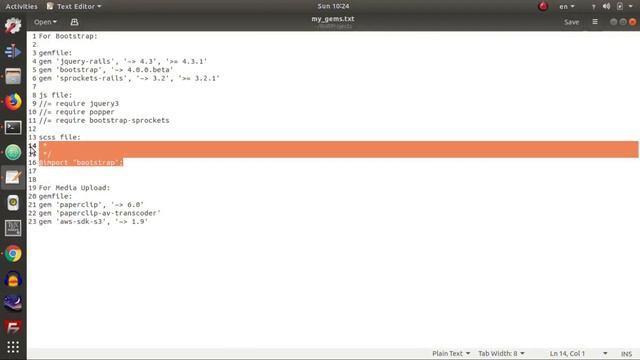Image resolution: width=640 pixels, height=360 pixels.
Task: Click the '//= require jquery3' line
Action: 79,103
